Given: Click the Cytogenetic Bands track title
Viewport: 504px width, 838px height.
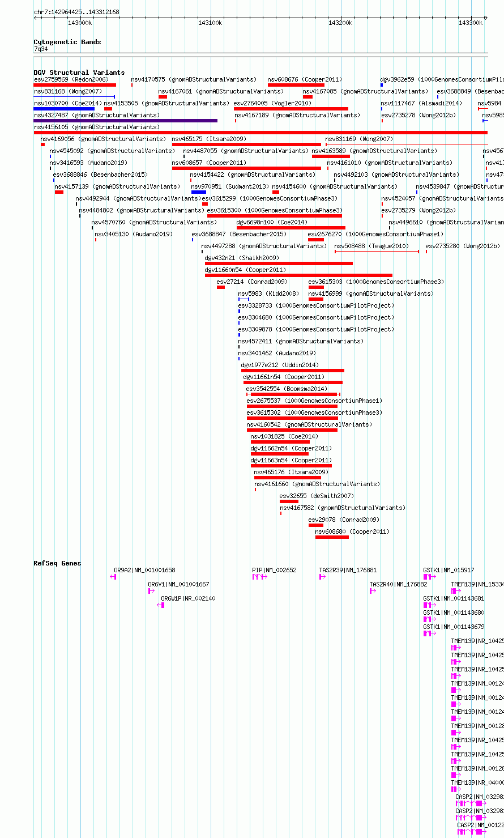Looking at the screenshot, I should [67, 42].
